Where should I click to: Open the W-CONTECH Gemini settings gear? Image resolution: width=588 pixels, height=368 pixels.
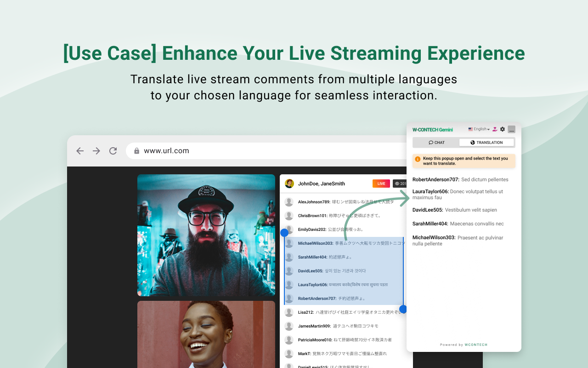point(503,129)
